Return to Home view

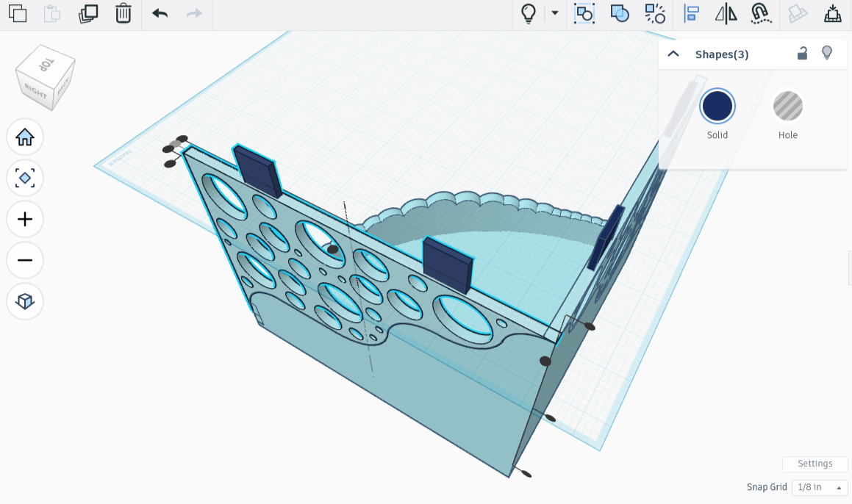point(25,137)
